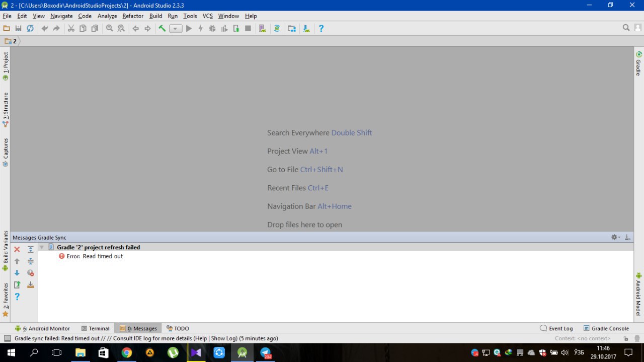
Task: Click the blue help icon in Messages panel
Action: coord(17,297)
